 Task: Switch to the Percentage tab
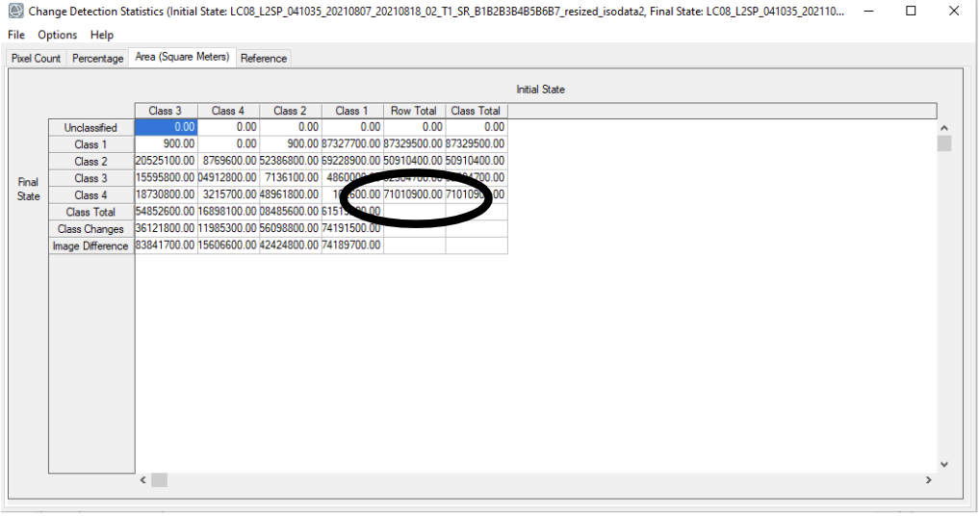(x=98, y=59)
